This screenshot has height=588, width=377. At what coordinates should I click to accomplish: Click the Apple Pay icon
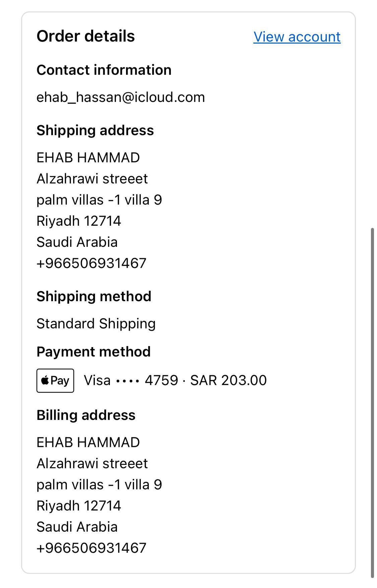pos(55,380)
